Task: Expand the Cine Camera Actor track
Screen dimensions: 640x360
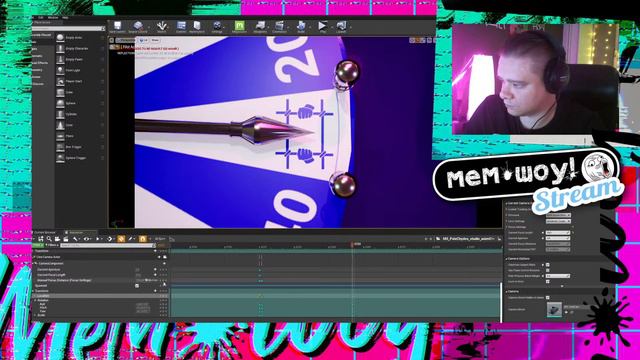Action: pos(35,258)
